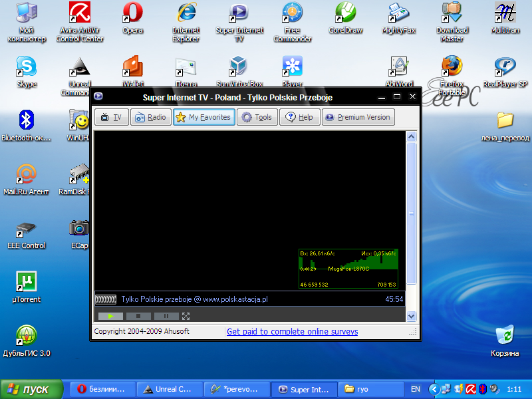Screen dimensions: 532x399
Task: Open the Tools menu
Action: point(257,118)
